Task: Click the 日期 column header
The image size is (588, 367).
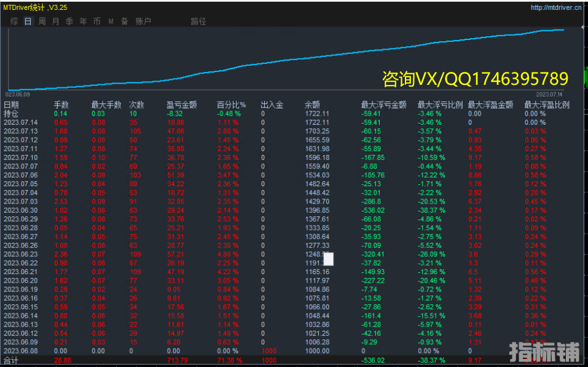Action: coord(12,105)
